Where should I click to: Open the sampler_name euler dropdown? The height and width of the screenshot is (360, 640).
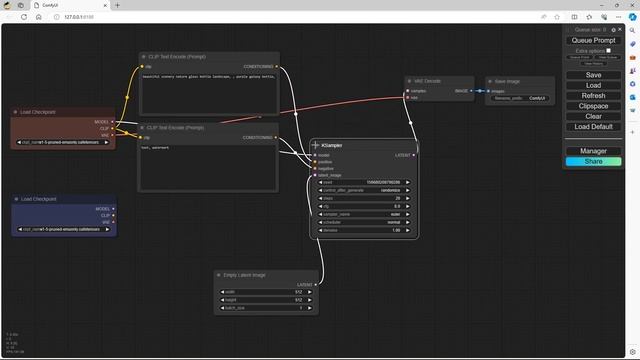(x=364, y=214)
